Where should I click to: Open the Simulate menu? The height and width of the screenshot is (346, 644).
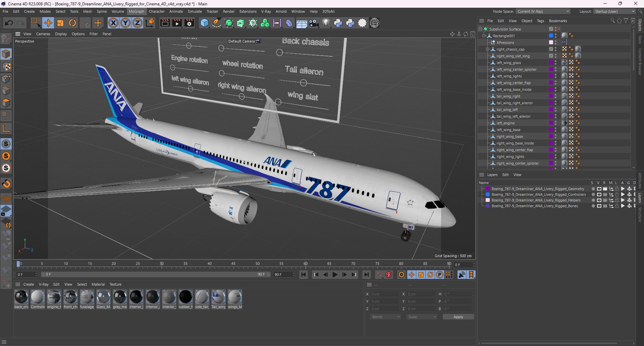pyautogui.click(x=195, y=11)
